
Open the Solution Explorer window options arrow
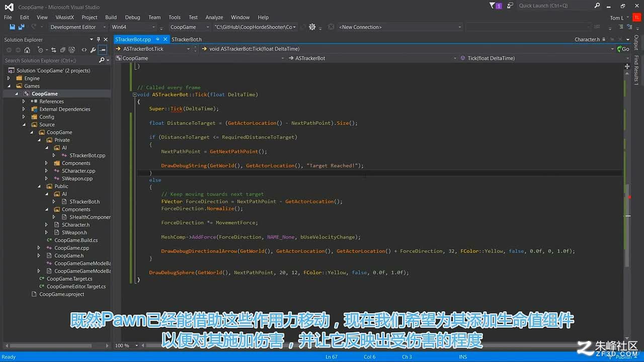click(92, 39)
